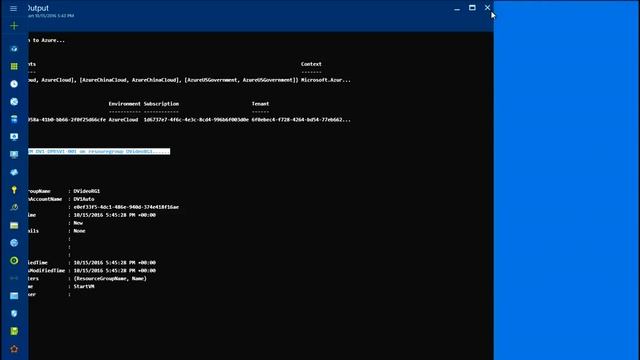Click the green plus New resource icon
This screenshot has height=360, width=640.
tap(14, 26)
